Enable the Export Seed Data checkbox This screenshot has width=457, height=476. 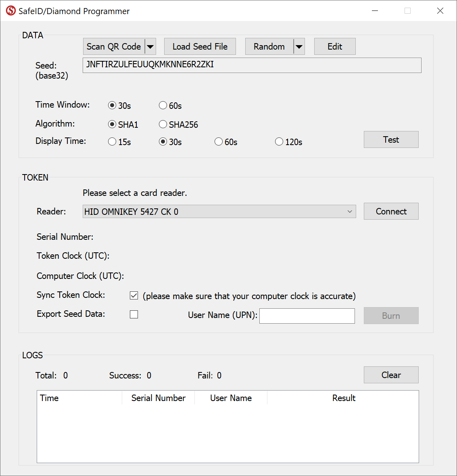point(134,314)
